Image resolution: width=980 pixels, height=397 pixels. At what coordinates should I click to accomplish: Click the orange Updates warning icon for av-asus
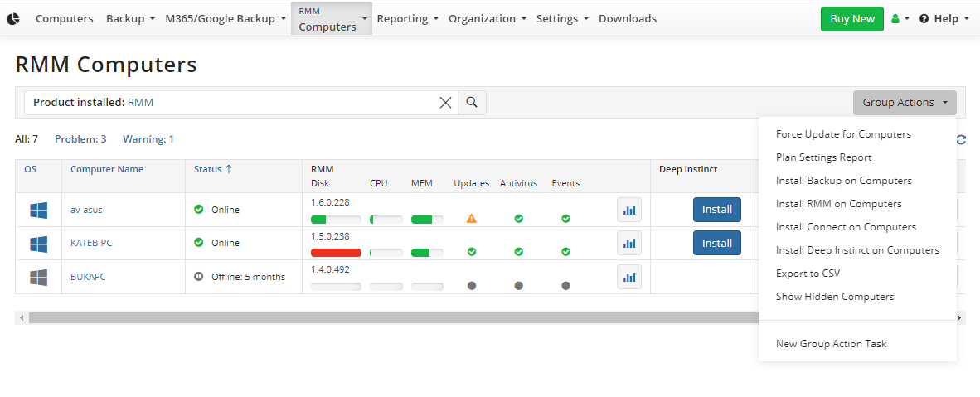[x=472, y=219]
